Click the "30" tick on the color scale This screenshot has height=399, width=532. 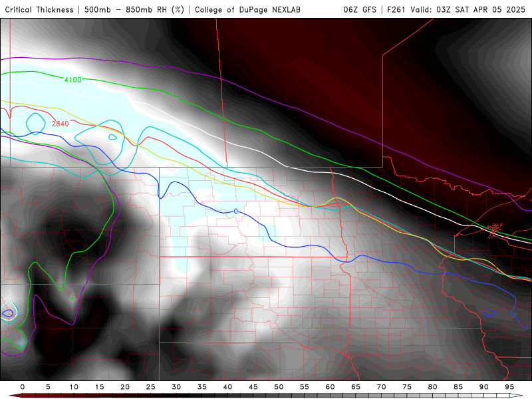click(176, 387)
